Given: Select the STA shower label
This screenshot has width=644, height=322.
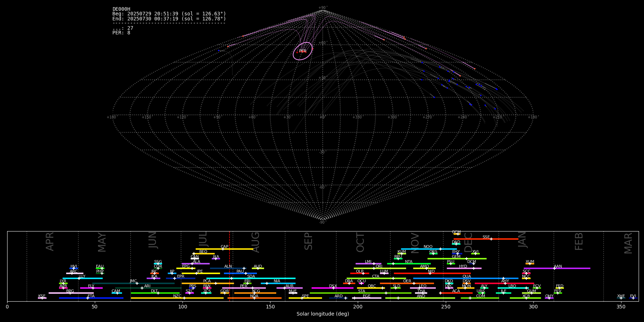Looking at the screenshot, I should (362, 291).
